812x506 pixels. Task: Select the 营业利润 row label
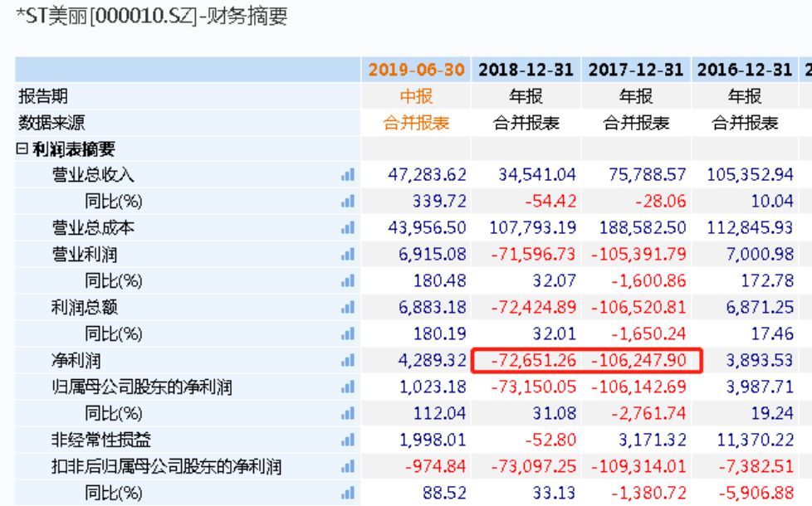[85, 255]
